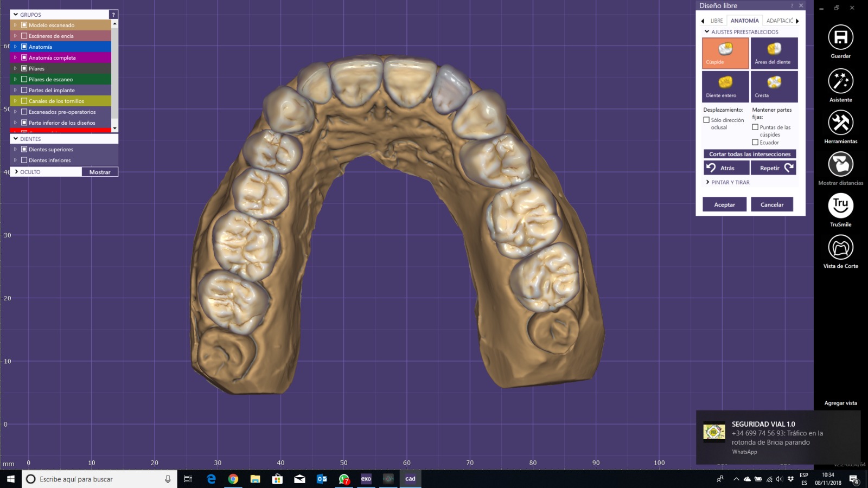Switch to the LIBRE tab

pos(717,21)
